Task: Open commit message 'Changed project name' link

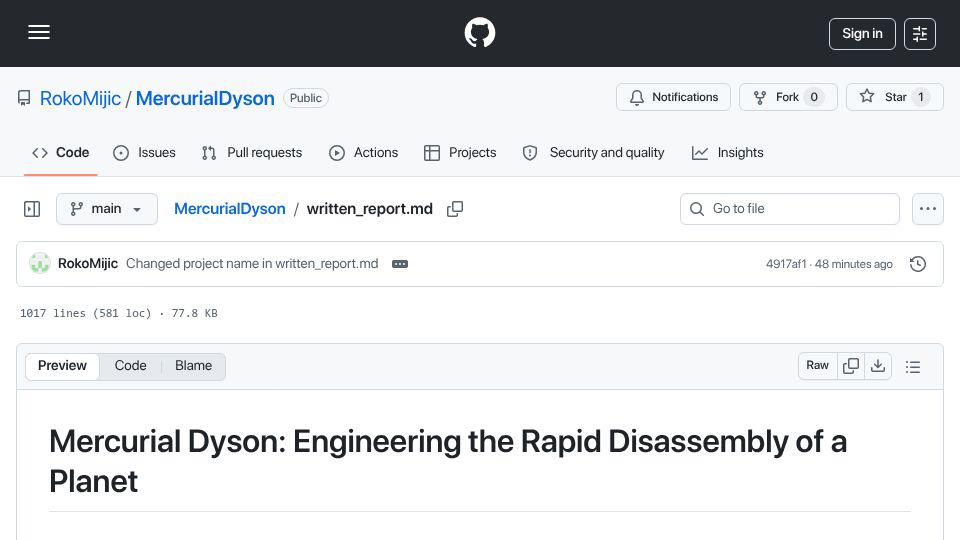Action: (252, 263)
